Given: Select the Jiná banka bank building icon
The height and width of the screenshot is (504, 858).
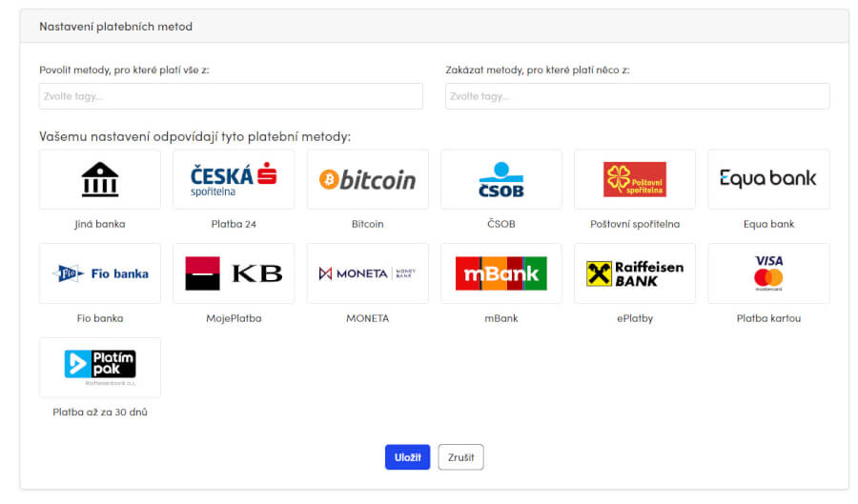Looking at the screenshot, I should [99, 179].
